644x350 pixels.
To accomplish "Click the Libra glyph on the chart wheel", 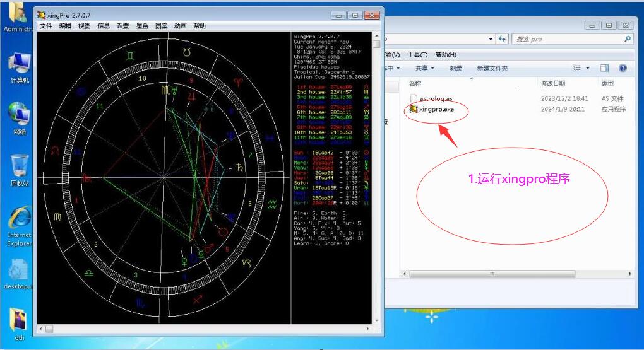I will pos(89,273).
